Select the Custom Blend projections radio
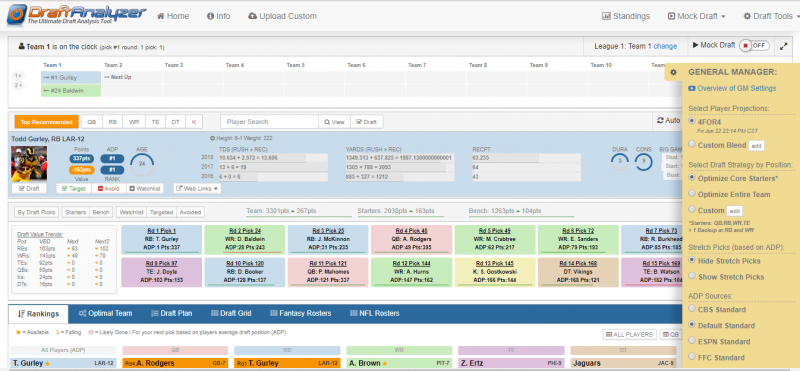The height and width of the screenshot is (371, 800). 692,144
